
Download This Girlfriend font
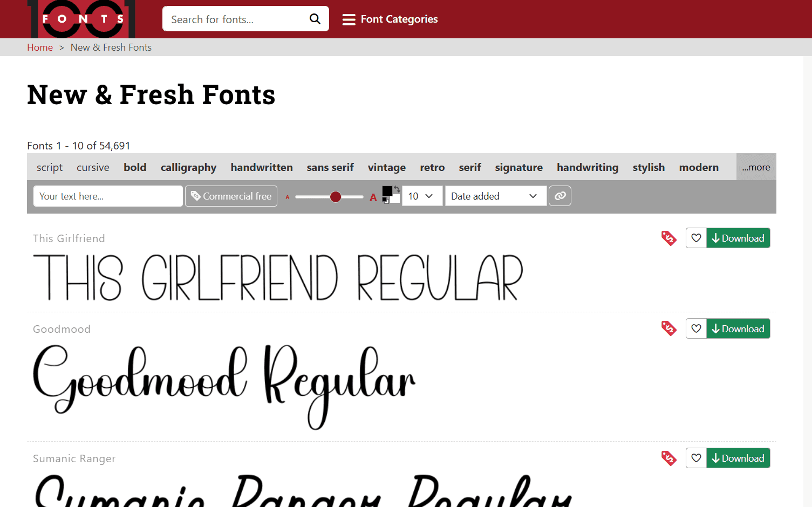[738, 238]
